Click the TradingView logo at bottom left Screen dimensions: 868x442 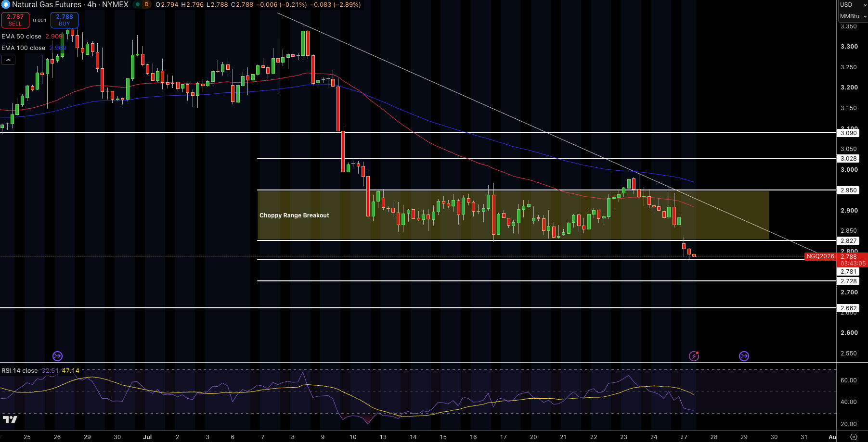[x=10, y=419]
